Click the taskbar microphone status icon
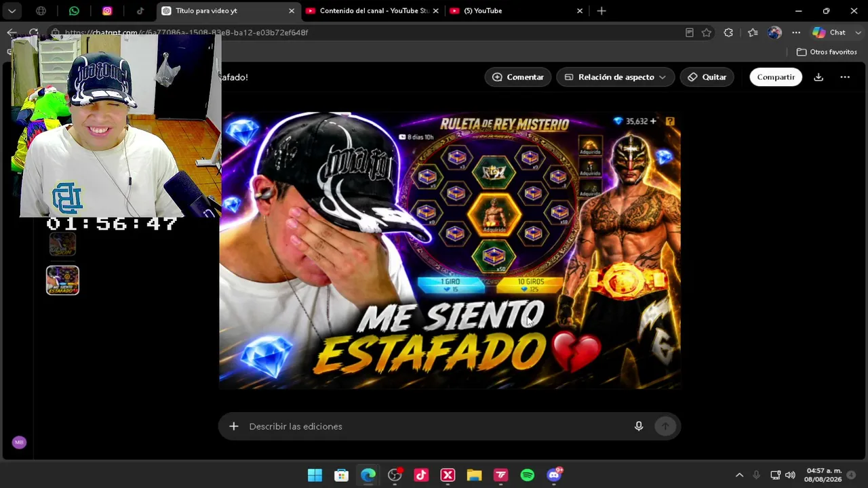Screen dimensions: 868x488 [757, 475]
